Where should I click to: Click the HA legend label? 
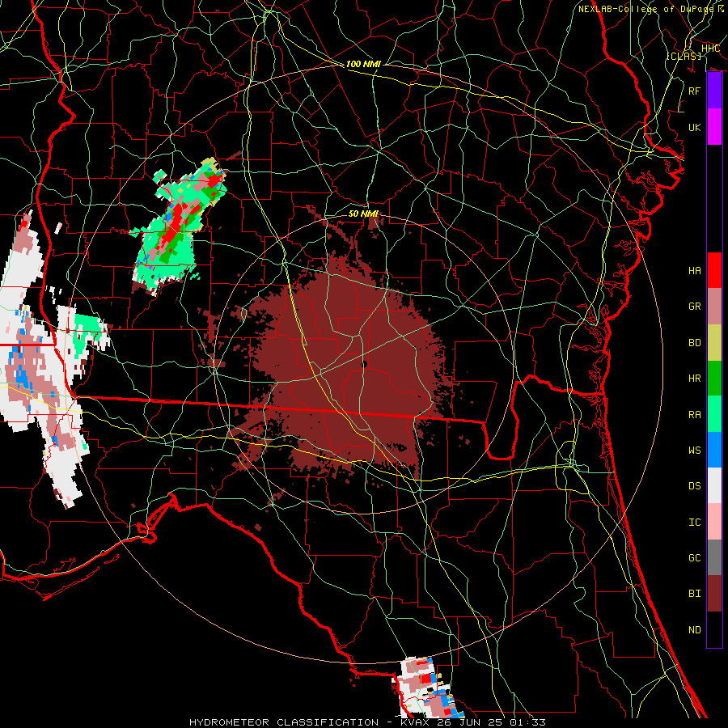pos(695,271)
